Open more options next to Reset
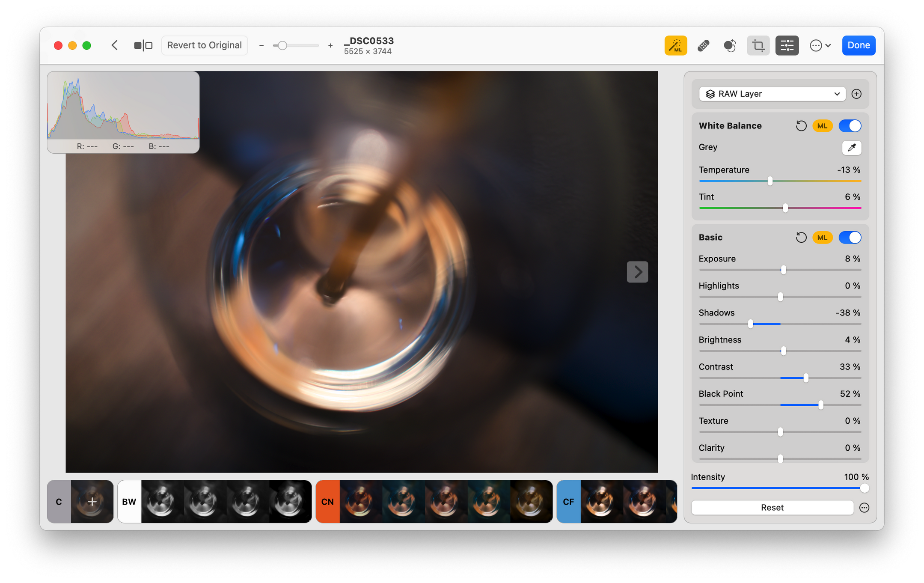This screenshot has height=583, width=924. click(x=864, y=508)
